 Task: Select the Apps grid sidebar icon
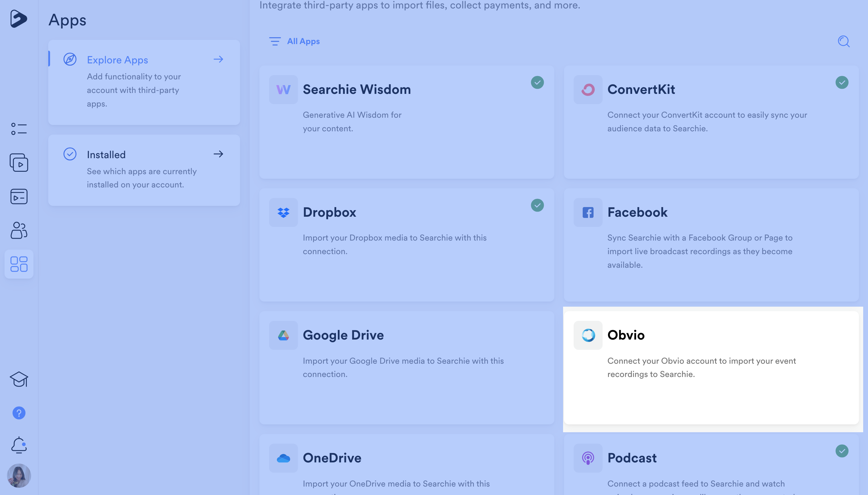coord(19,264)
